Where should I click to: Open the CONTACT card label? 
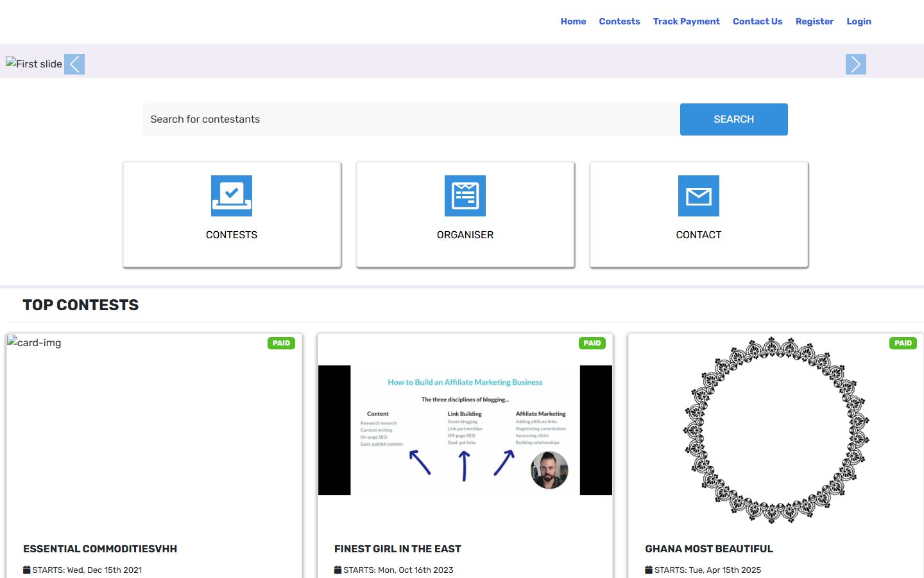(x=699, y=235)
